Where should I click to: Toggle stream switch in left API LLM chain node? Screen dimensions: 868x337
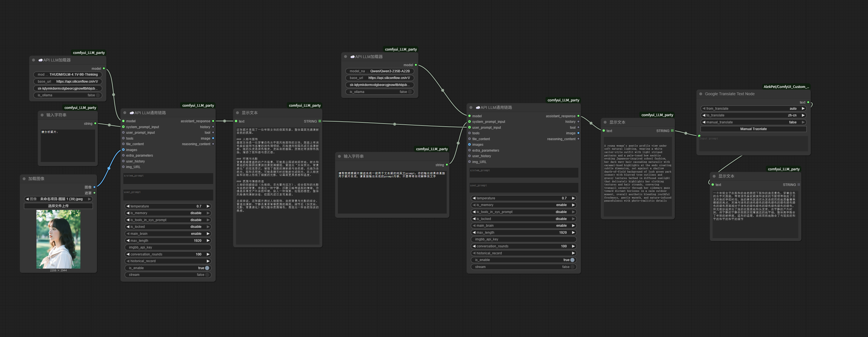pyautogui.click(x=207, y=274)
